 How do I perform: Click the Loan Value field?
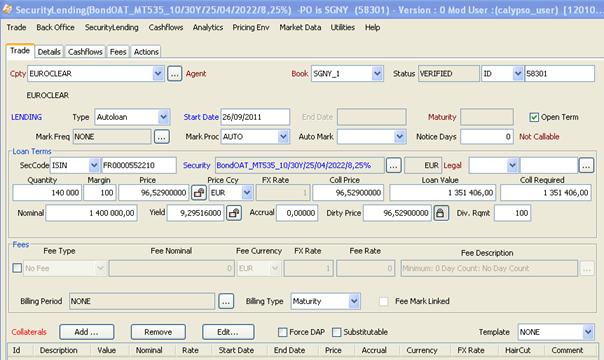442,193
